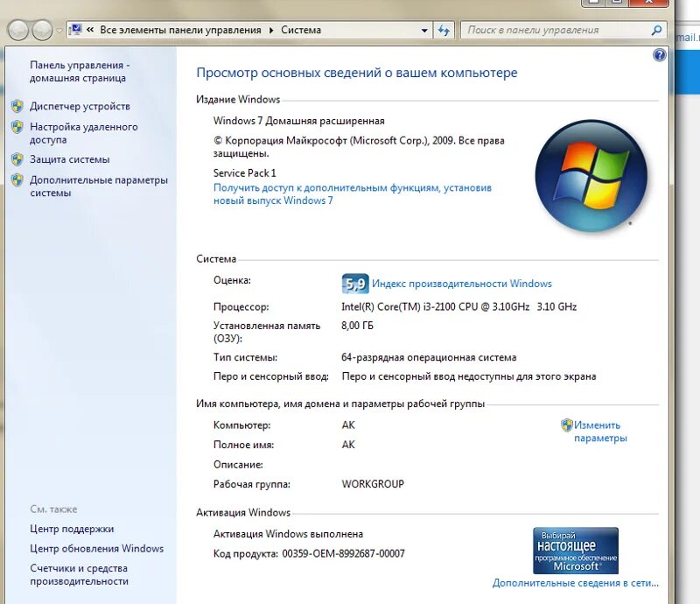Open the address bar history dropdown
Viewport: 700px width, 604px height.
point(424,31)
